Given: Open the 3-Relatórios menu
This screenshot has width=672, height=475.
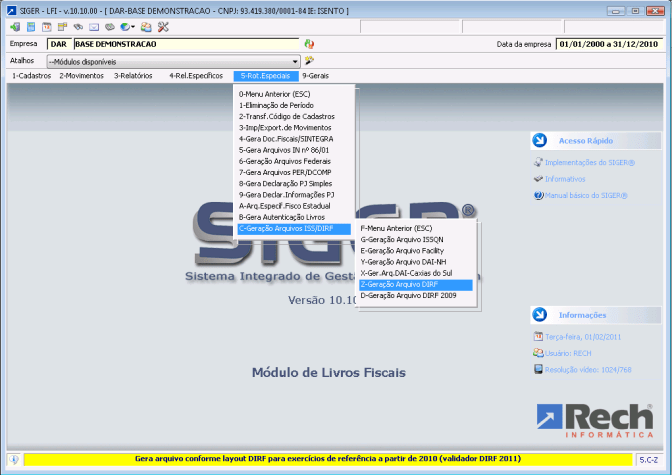Looking at the screenshot, I should (x=133, y=76).
